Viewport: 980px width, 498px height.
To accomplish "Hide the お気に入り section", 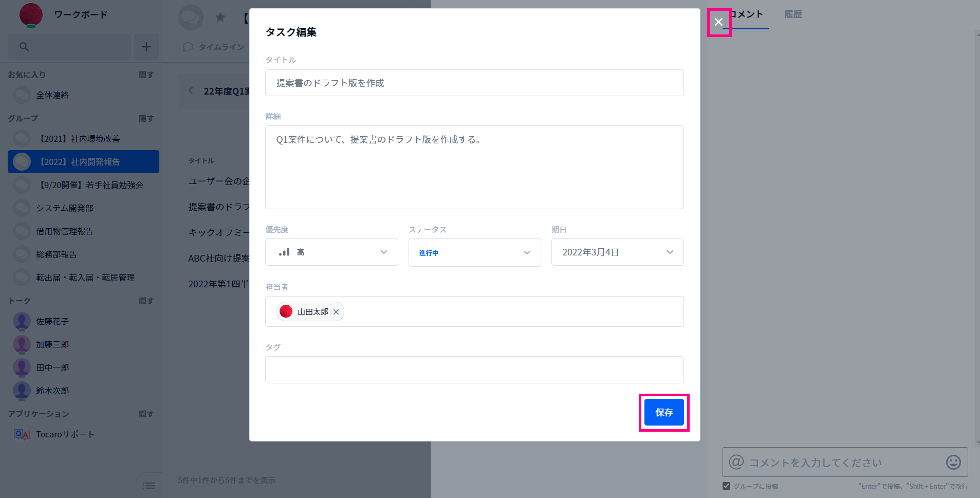I will pyautogui.click(x=146, y=75).
